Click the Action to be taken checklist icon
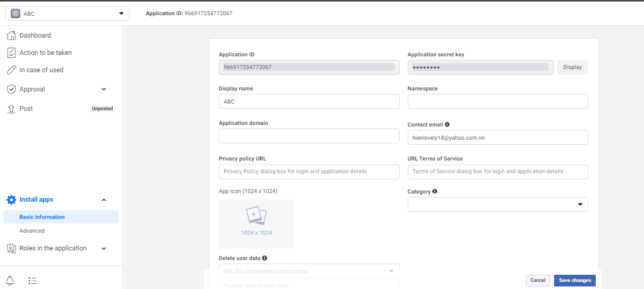644x289 pixels. [x=11, y=53]
